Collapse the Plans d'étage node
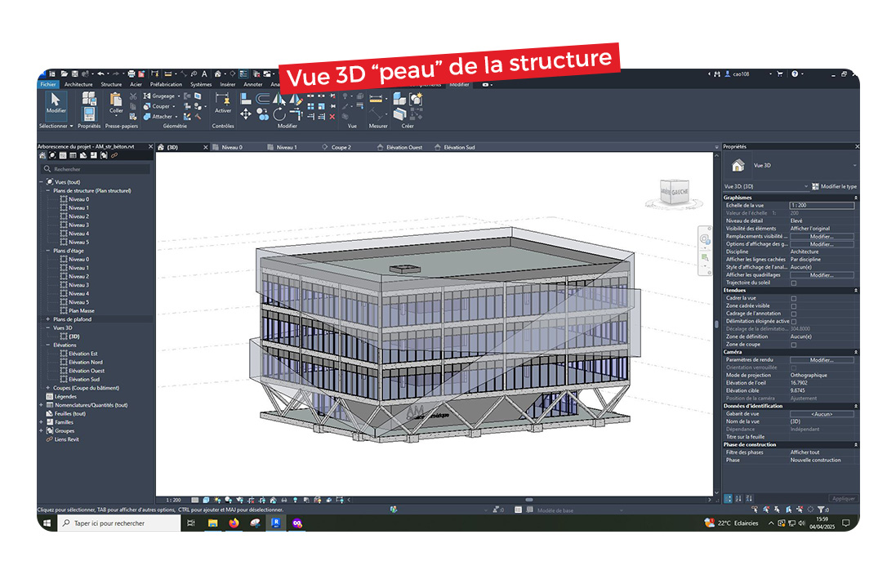This screenshot has width=896, height=588. 48,250
